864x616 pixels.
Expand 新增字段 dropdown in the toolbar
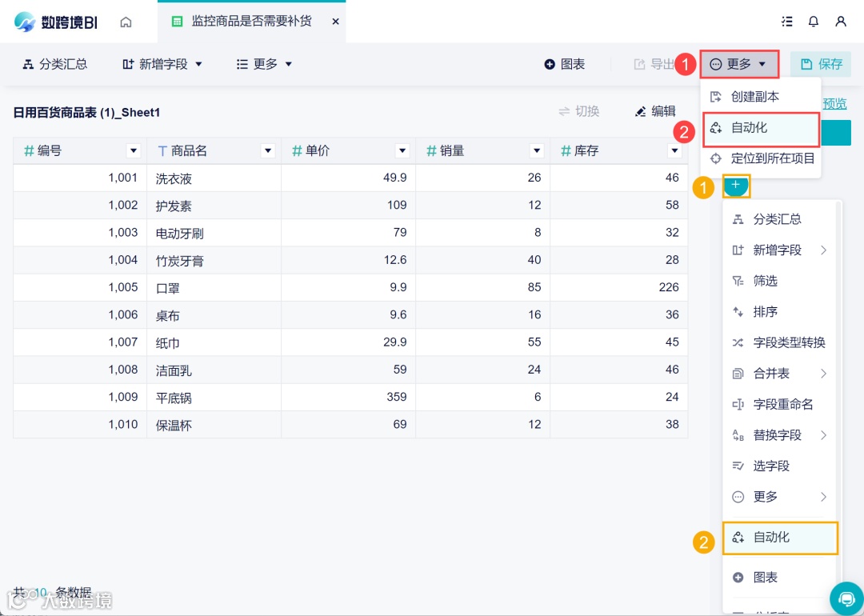[162, 64]
